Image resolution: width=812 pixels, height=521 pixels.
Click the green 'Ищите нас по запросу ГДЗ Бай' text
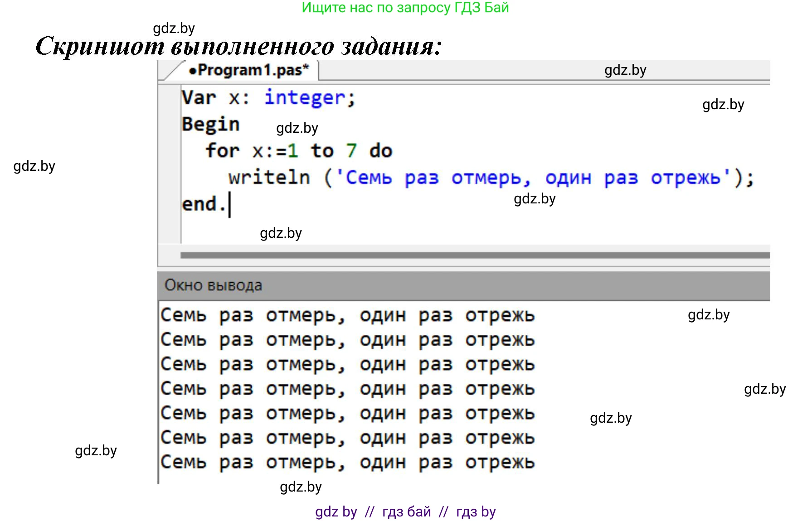pyautogui.click(x=405, y=8)
